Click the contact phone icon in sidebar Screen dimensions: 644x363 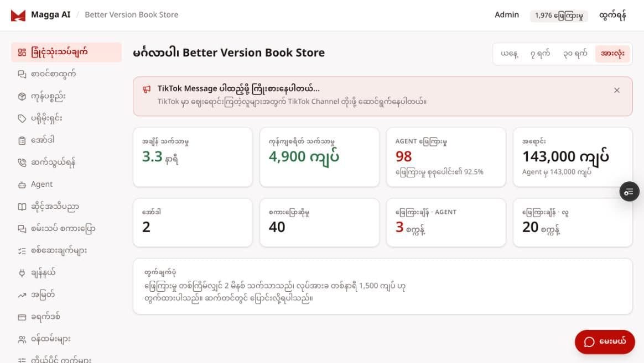pyautogui.click(x=22, y=162)
